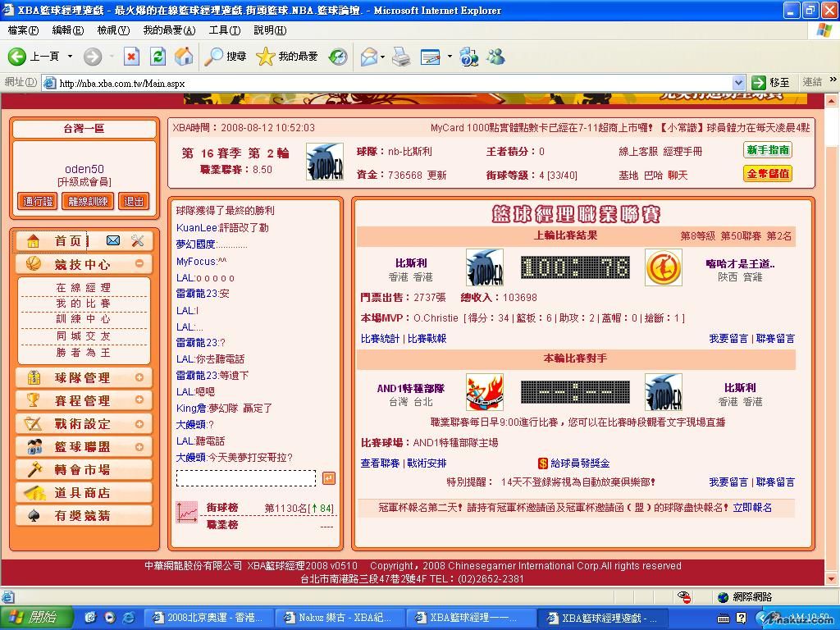The width and height of the screenshot is (840, 630).
Task: Print the page with the printer icon
Action: pyautogui.click(x=401, y=57)
